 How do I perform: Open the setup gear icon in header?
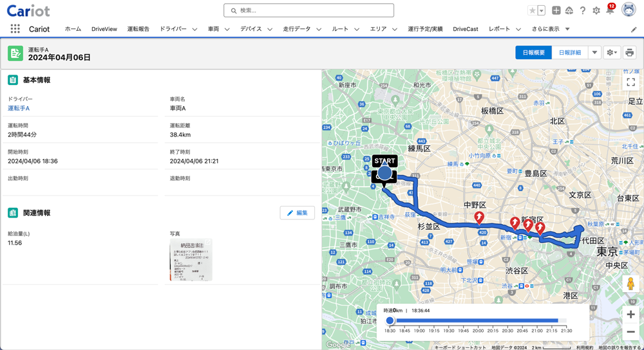[596, 11]
